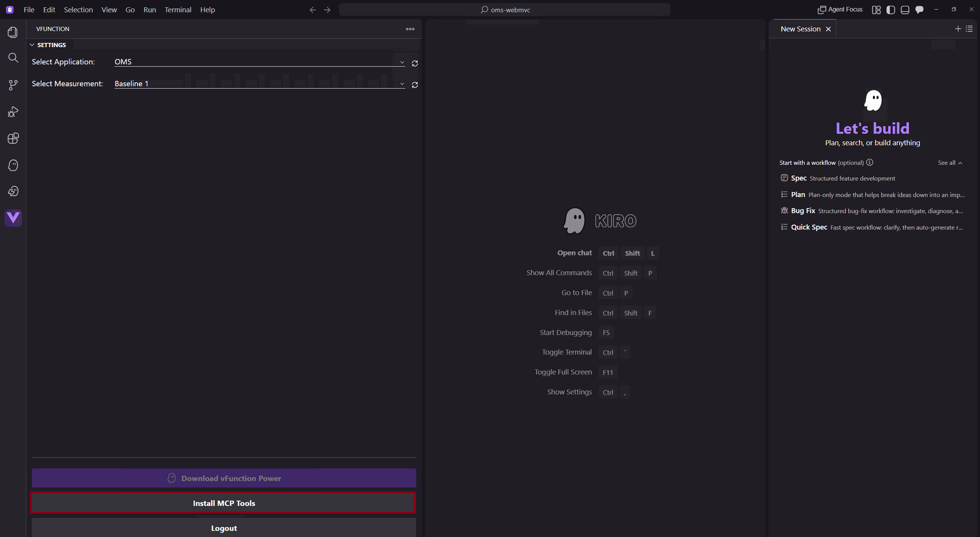Open the Extensions view
This screenshot has width=980, height=537.
pos(13,138)
